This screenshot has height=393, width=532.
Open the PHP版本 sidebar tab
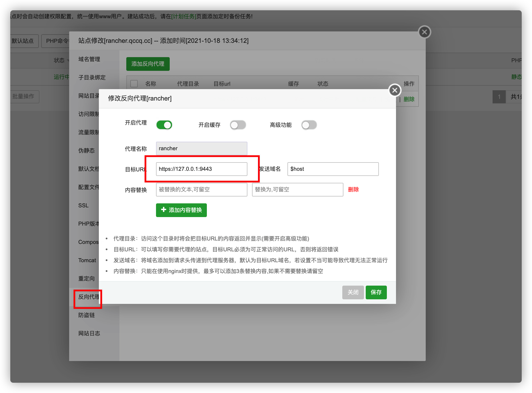click(x=89, y=224)
